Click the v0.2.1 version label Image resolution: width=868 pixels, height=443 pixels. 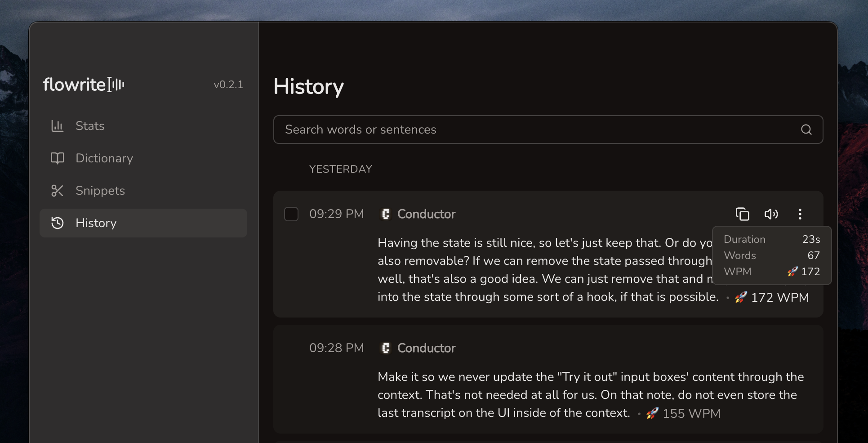[228, 84]
